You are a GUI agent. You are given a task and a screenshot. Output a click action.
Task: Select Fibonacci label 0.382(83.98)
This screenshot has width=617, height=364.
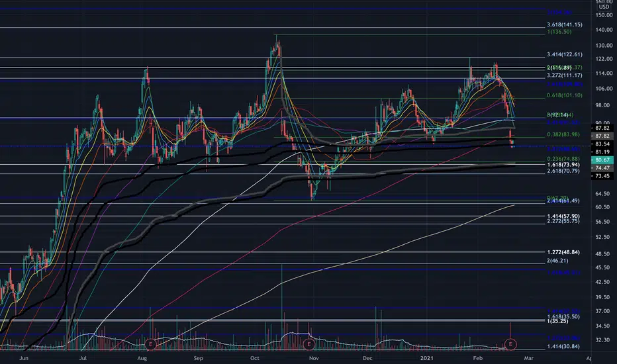pos(563,134)
